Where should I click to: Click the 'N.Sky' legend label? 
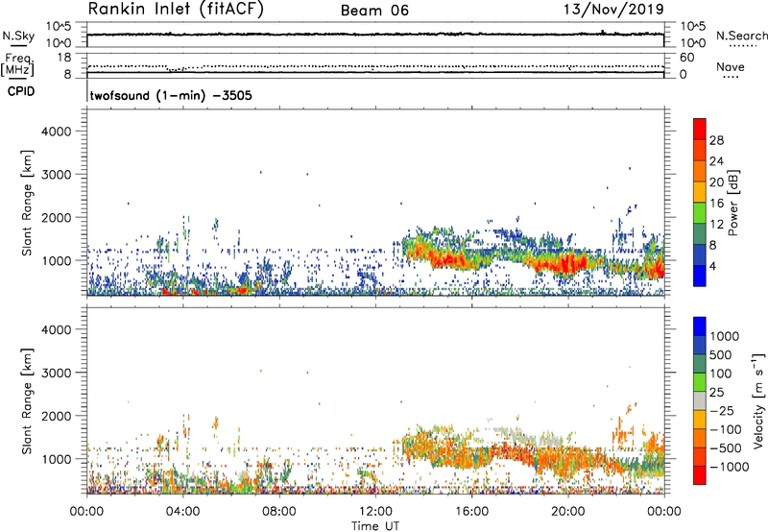point(18,36)
